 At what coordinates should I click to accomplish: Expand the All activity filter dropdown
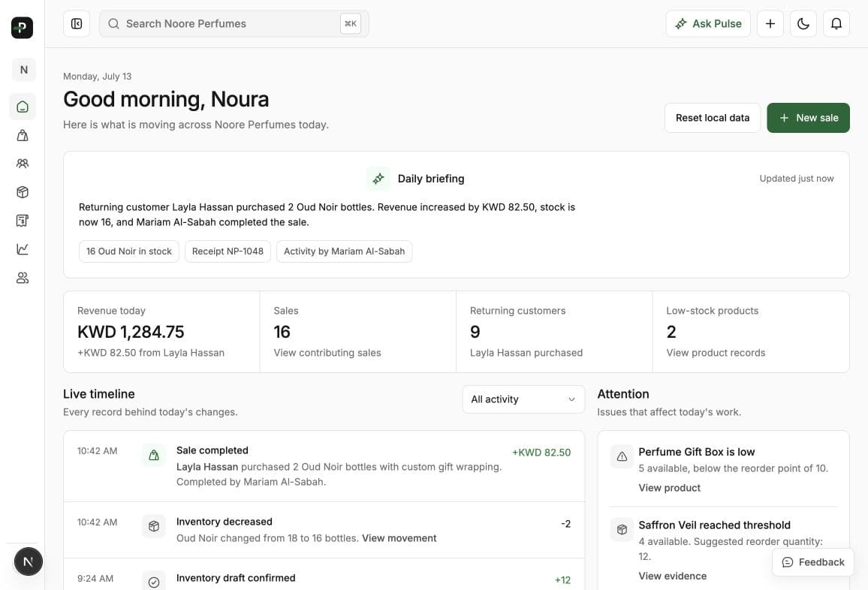pyautogui.click(x=523, y=399)
